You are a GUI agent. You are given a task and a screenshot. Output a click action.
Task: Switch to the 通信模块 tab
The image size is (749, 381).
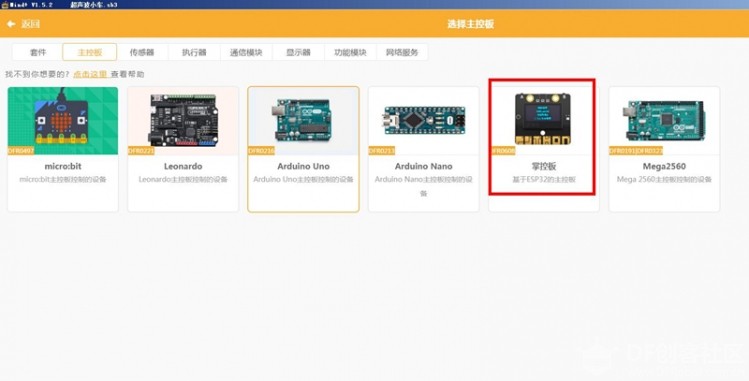coord(246,52)
